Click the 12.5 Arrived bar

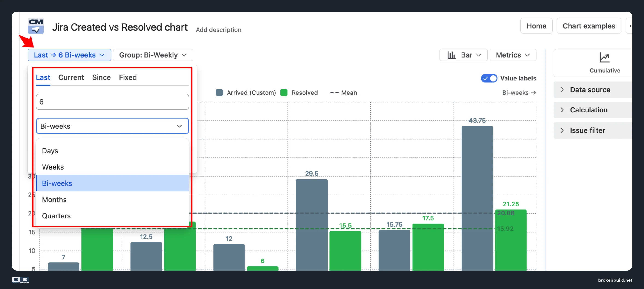click(x=146, y=256)
